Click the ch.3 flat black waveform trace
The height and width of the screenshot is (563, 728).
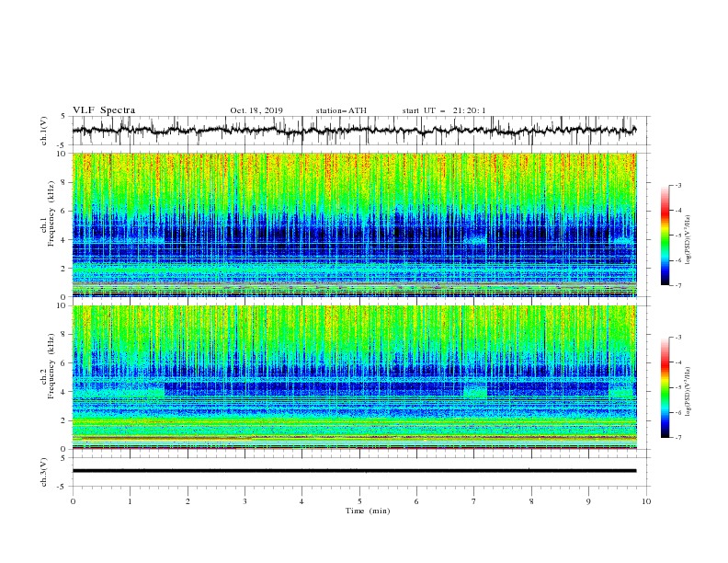pos(354,471)
